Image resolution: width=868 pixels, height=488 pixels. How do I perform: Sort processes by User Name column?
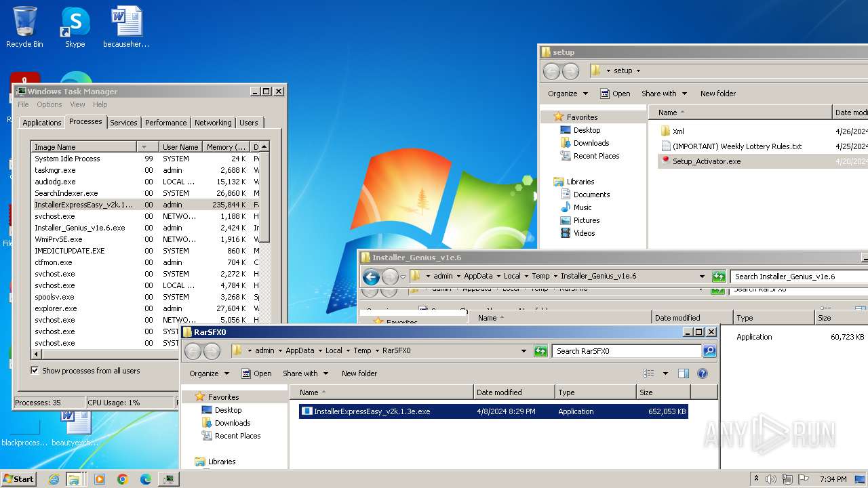pos(180,147)
